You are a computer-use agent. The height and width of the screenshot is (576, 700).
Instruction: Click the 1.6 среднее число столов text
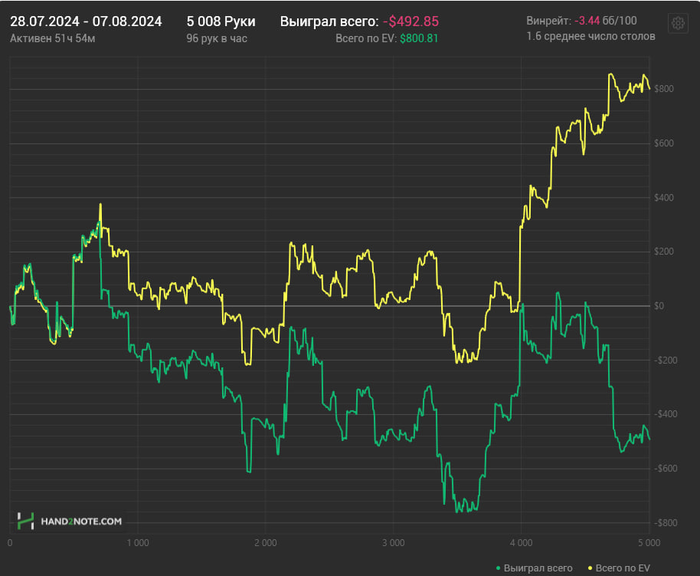[590, 37]
